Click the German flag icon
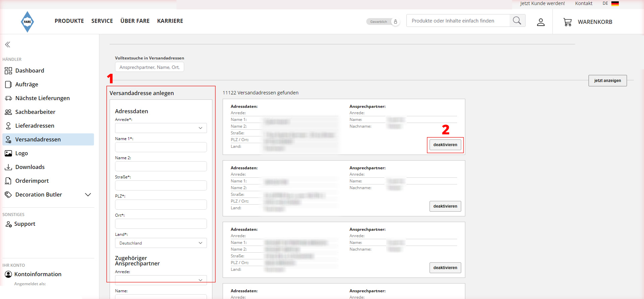Image resolution: width=644 pixels, height=299 pixels. (x=615, y=3)
